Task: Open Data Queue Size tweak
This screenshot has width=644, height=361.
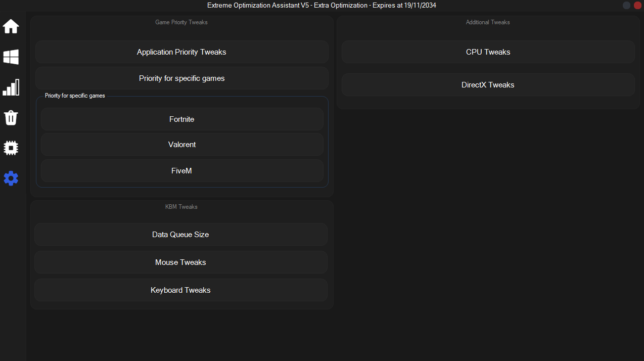Action: [x=180, y=235]
